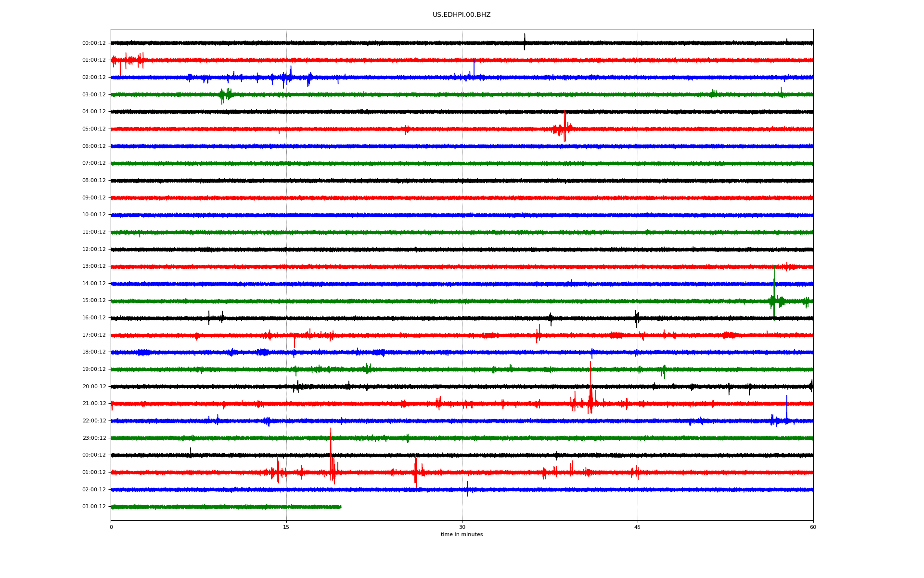Click the end of the partial green bottom trace

(340, 507)
